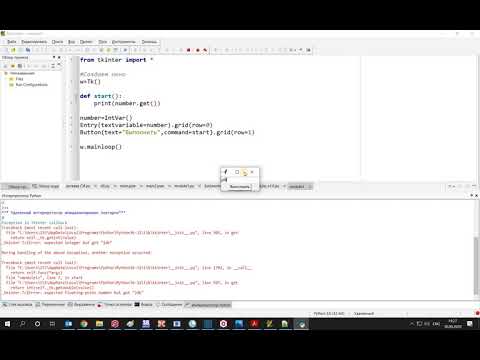Close the small Tk window
The image size is (480, 360).
point(252,172)
